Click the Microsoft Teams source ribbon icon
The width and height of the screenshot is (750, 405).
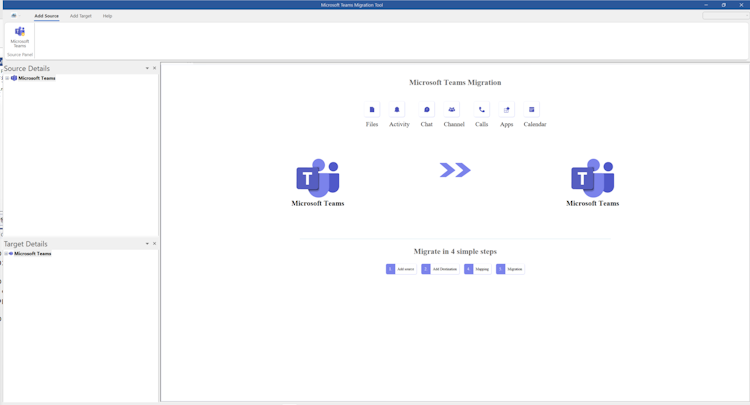20,36
